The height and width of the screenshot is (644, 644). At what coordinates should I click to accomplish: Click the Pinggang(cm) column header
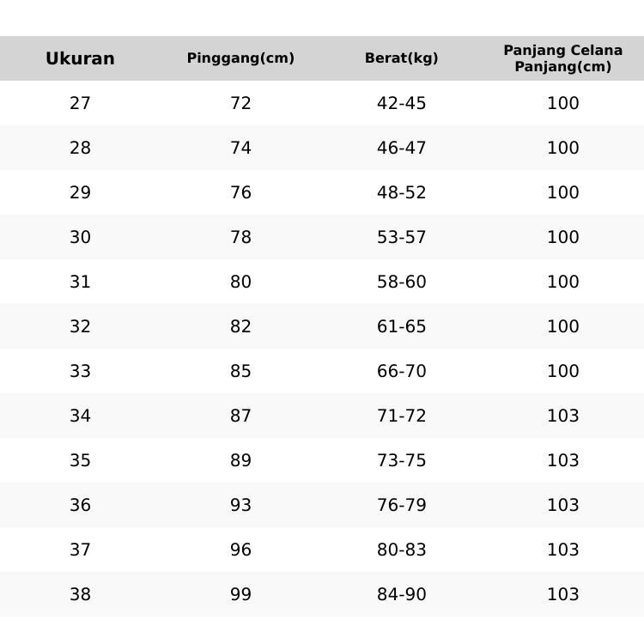240,58
